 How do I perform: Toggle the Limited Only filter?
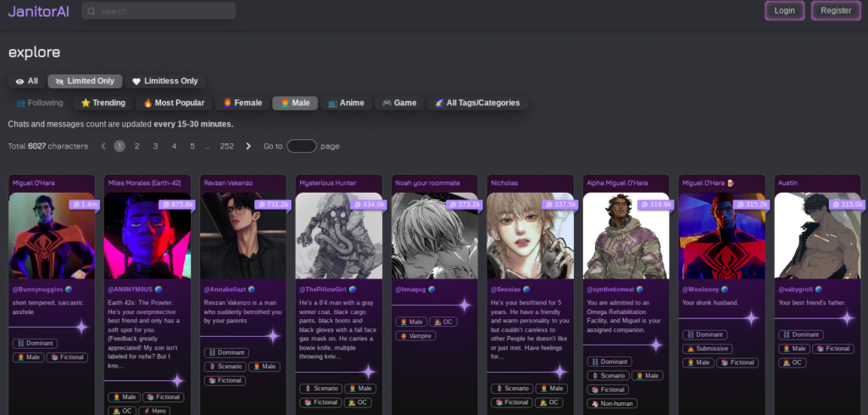[85, 81]
